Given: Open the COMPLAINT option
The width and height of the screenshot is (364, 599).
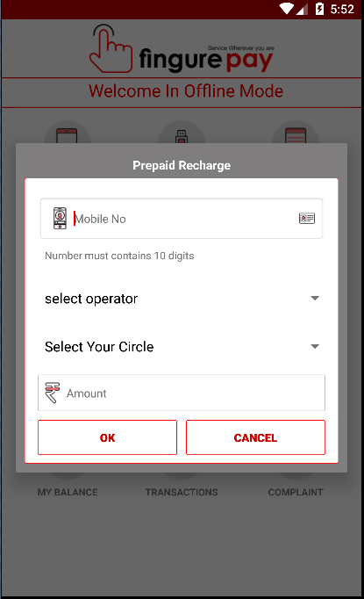Looking at the screenshot, I should pyautogui.click(x=296, y=492).
